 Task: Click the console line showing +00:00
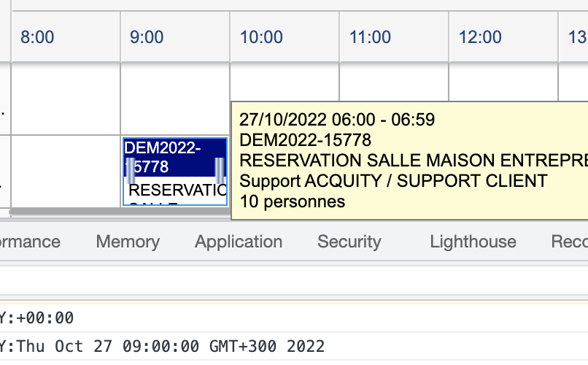coord(36,318)
